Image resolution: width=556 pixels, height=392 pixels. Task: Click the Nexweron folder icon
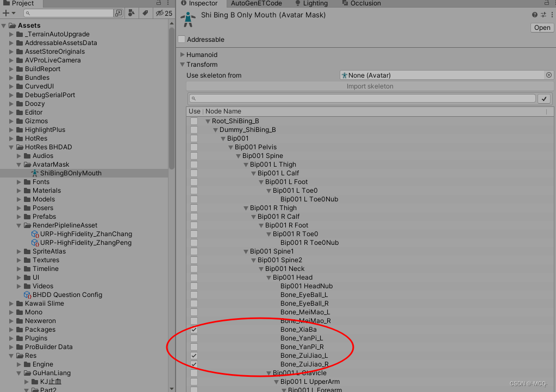[x=20, y=321]
